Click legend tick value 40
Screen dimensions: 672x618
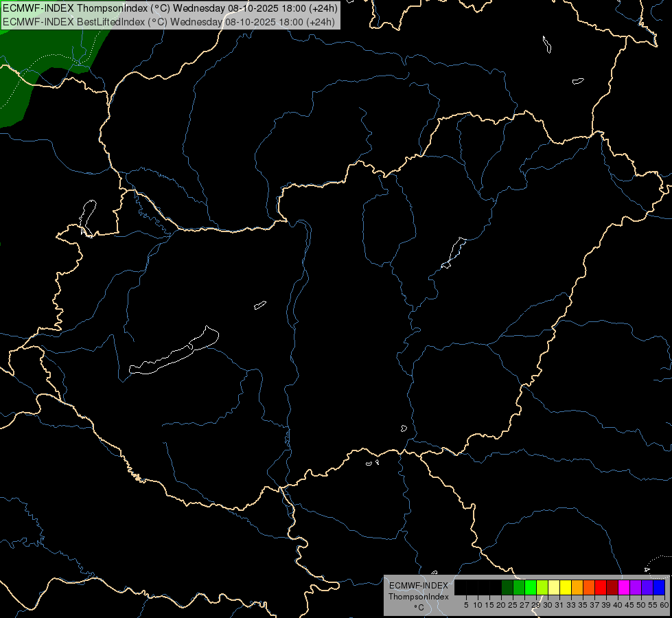click(x=618, y=605)
